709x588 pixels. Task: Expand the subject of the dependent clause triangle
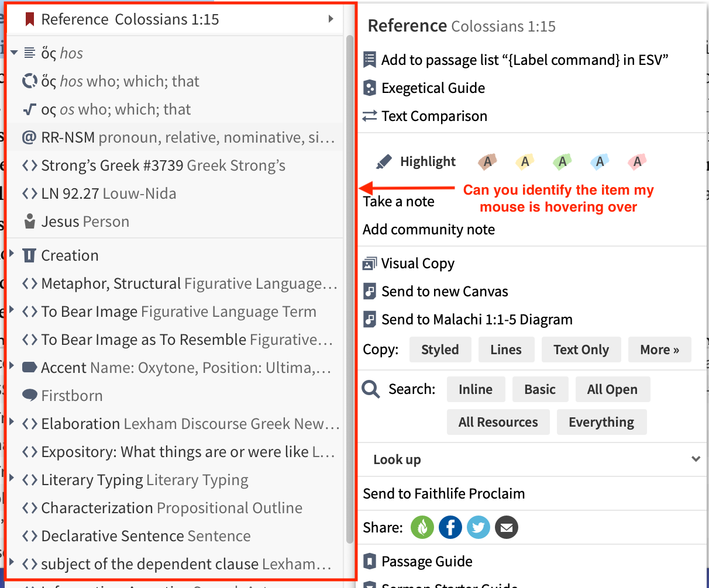[11, 562]
